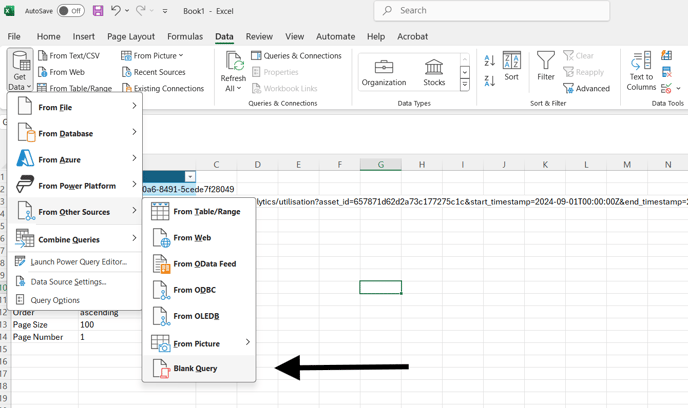Select the Organization data type
Viewport: 688px width, 408px height.
(384, 72)
